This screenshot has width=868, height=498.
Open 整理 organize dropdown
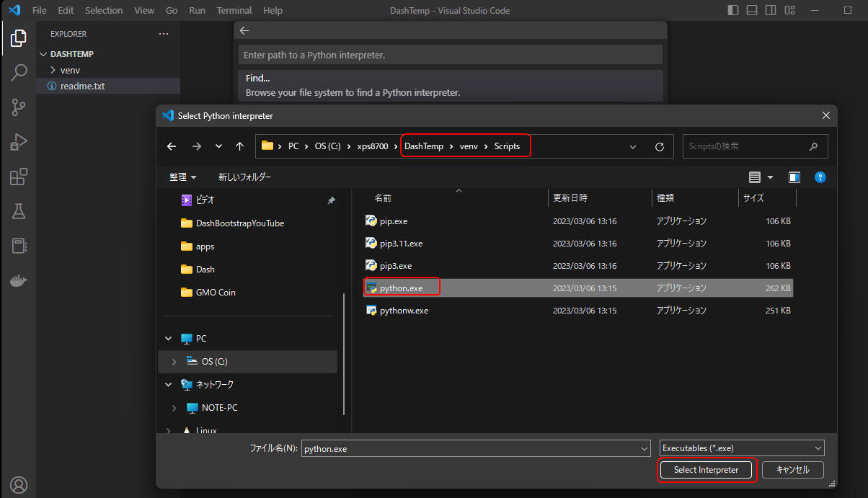coord(183,177)
